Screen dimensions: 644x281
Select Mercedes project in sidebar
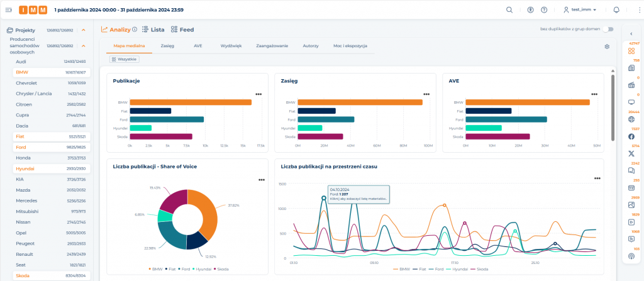coord(51,201)
